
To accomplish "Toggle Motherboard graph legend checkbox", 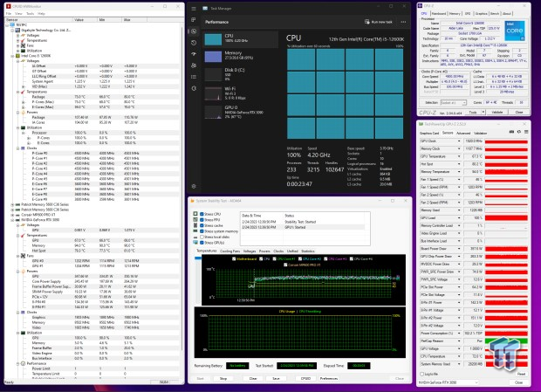I will click(x=234, y=258).
